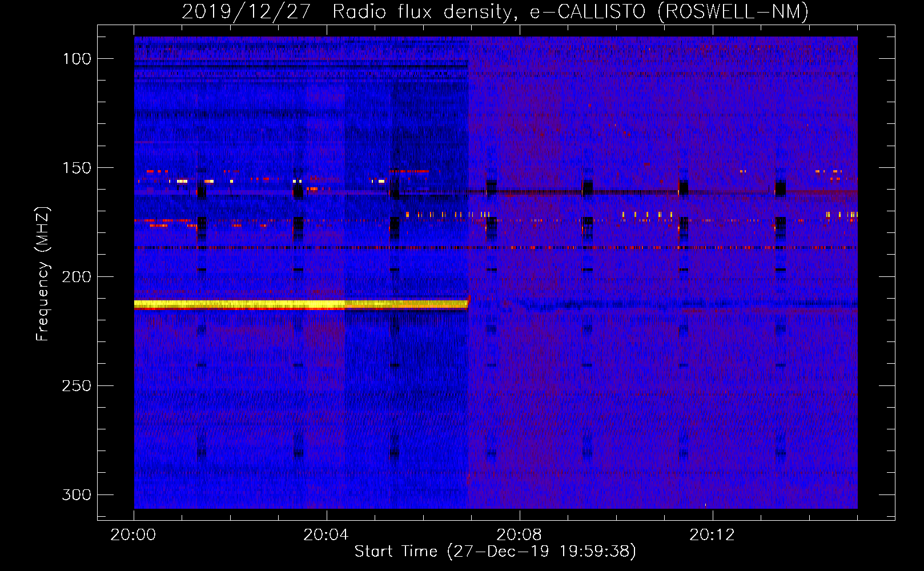Click the 'Frequency (MHZ)' axis label
This screenshot has height=571, width=924.
point(43,274)
